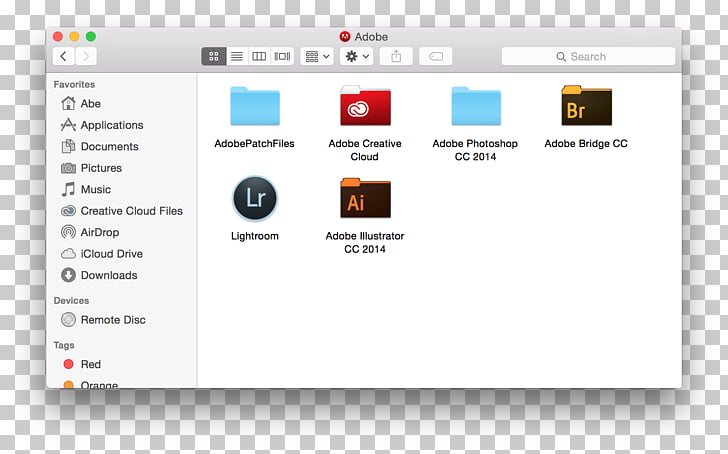
Task: Click the Tags section header
Action: click(64, 345)
